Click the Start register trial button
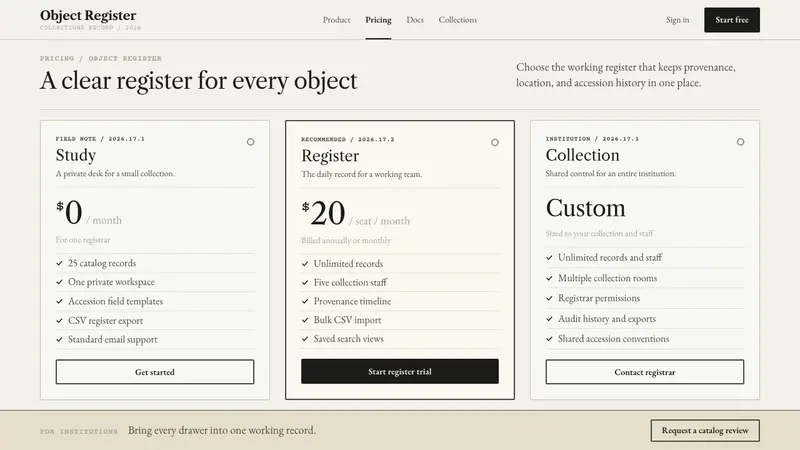 (x=399, y=371)
